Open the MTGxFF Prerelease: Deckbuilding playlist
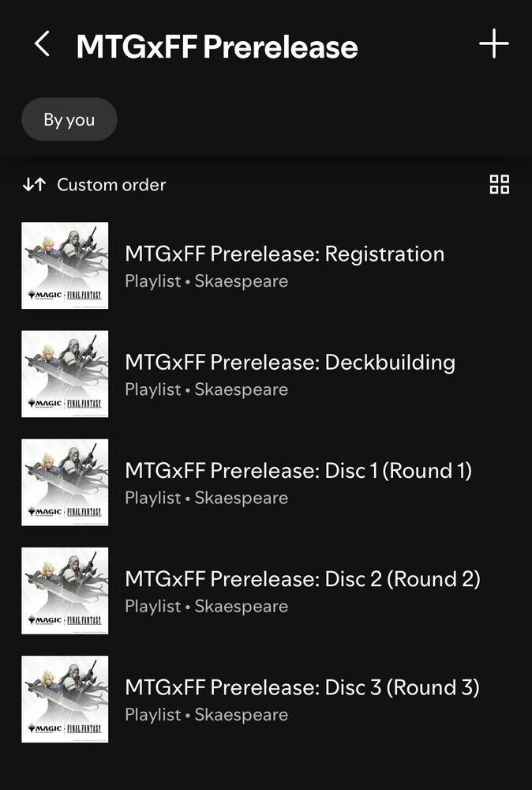This screenshot has height=790, width=532. [266, 374]
